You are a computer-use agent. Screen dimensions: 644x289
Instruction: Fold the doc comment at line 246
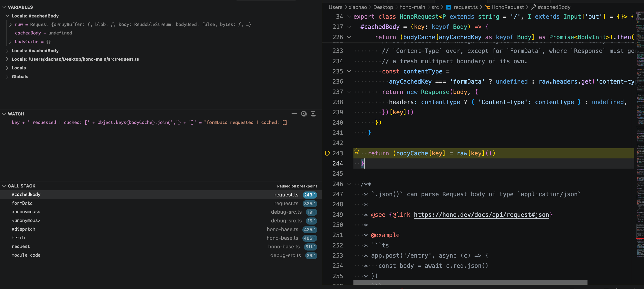[x=349, y=184]
